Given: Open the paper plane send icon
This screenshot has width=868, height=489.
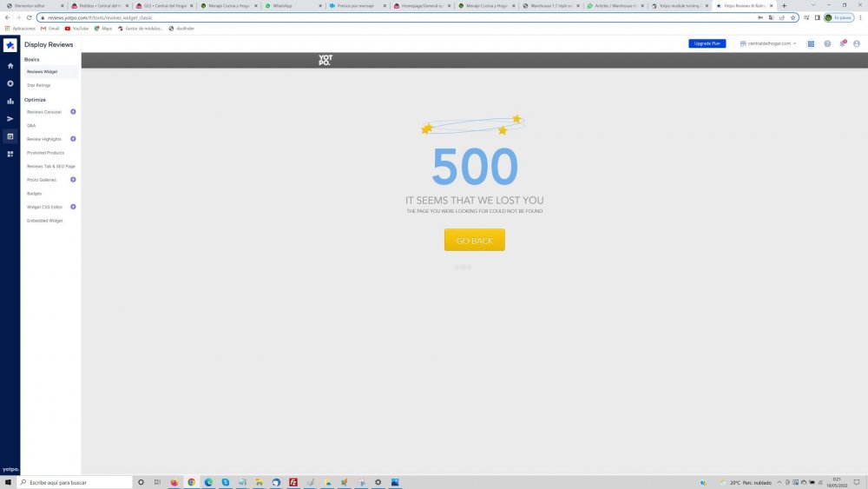Looking at the screenshot, I should [10, 118].
